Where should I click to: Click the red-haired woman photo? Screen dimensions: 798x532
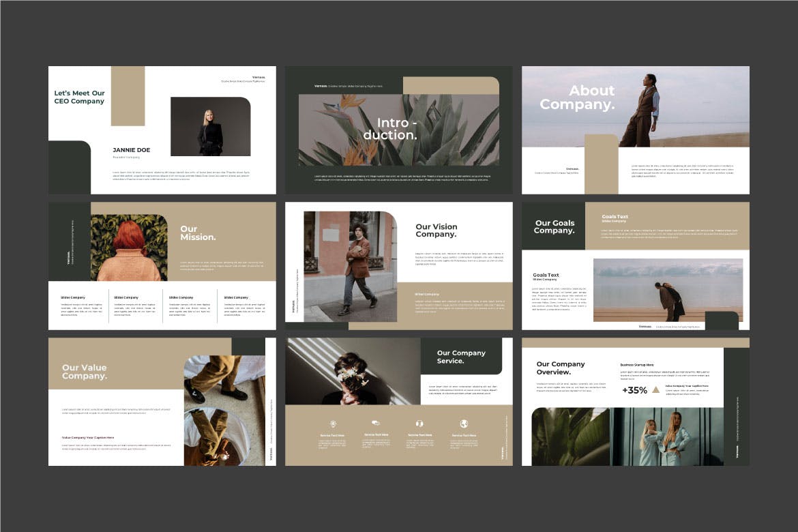tap(129, 248)
